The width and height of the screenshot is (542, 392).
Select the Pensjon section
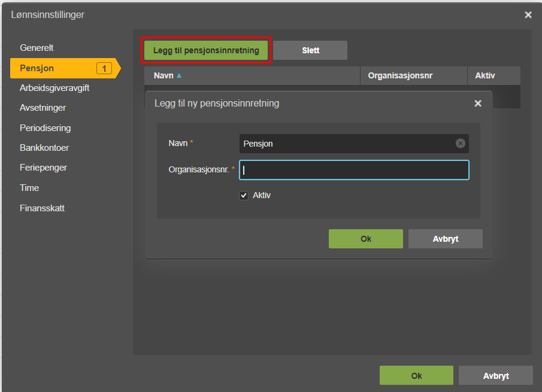(65, 68)
